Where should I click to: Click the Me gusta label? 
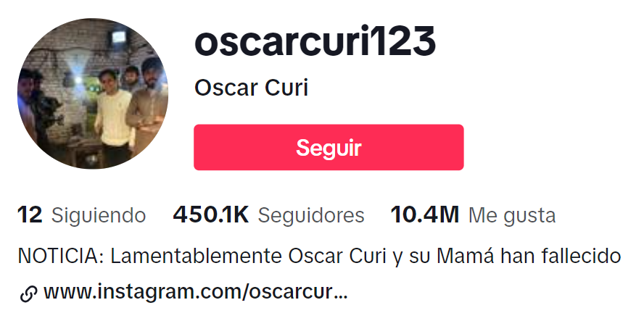(x=512, y=216)
